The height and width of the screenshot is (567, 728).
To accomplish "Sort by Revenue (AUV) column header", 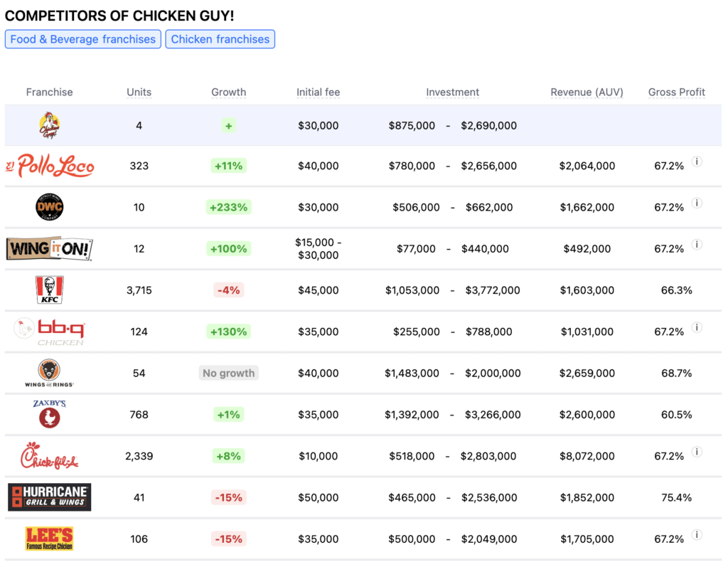I will pyautogui.click(x=587, y=92).
